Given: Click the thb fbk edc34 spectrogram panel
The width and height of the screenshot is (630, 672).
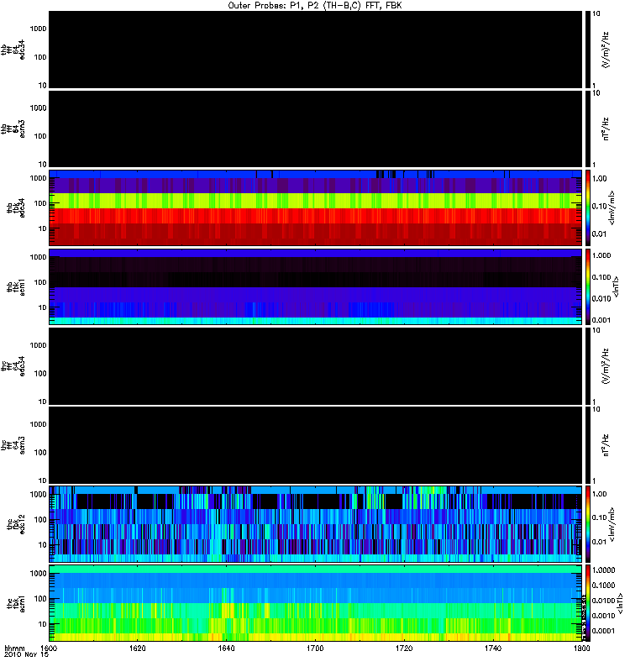Looking at the screenshot, I should point(315,207).
